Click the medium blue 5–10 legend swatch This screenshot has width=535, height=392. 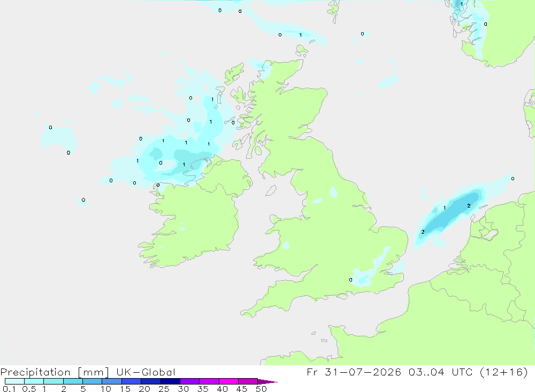click(92, 381)
